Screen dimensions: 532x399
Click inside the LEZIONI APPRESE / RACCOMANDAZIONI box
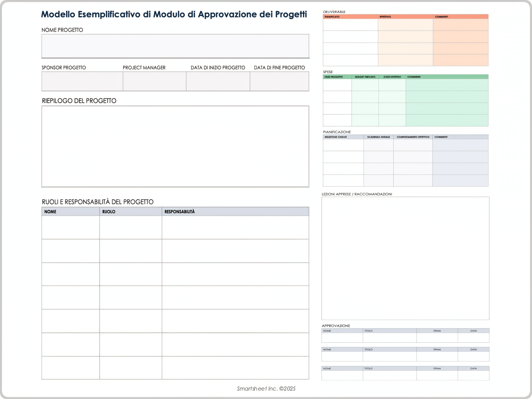click(405, 258)
